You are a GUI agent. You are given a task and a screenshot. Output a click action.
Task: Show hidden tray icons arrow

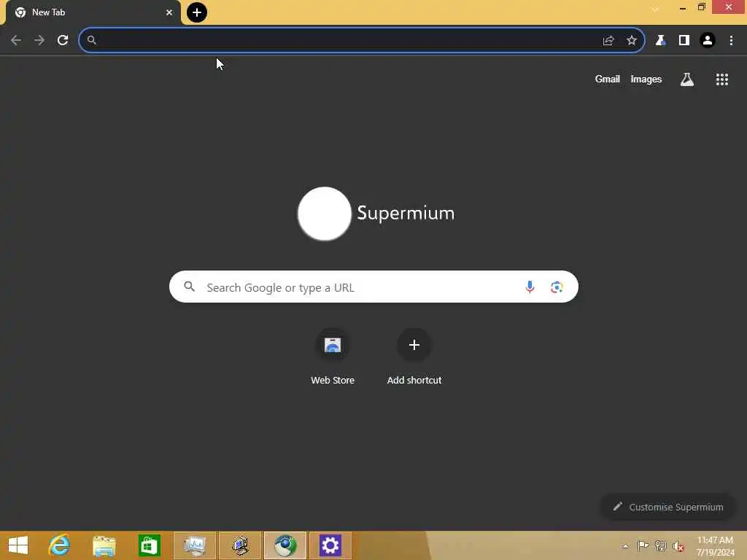(x=625, y=546)
